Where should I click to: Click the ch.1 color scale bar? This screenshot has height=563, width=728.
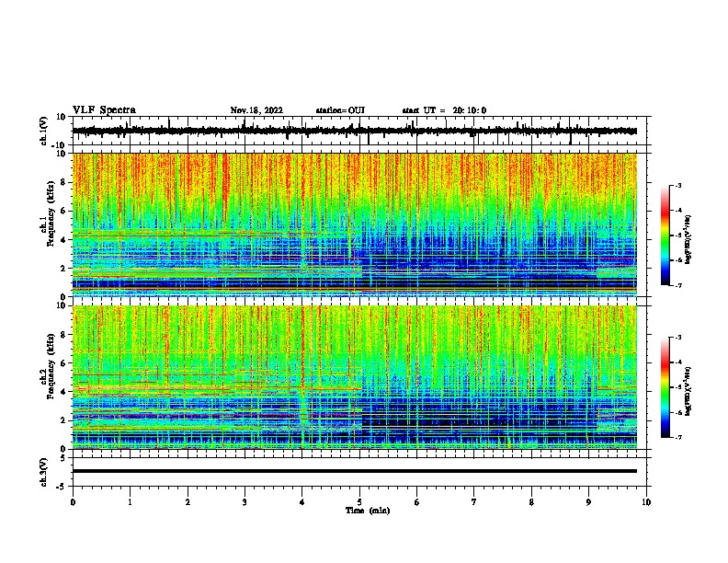[x=665, y=236]
